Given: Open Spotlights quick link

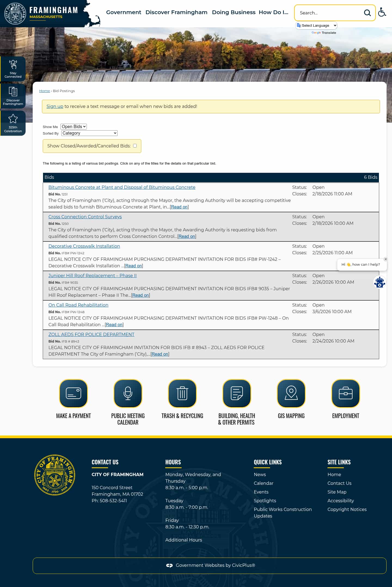Looking at the screenshot, I should click(265, 501).
